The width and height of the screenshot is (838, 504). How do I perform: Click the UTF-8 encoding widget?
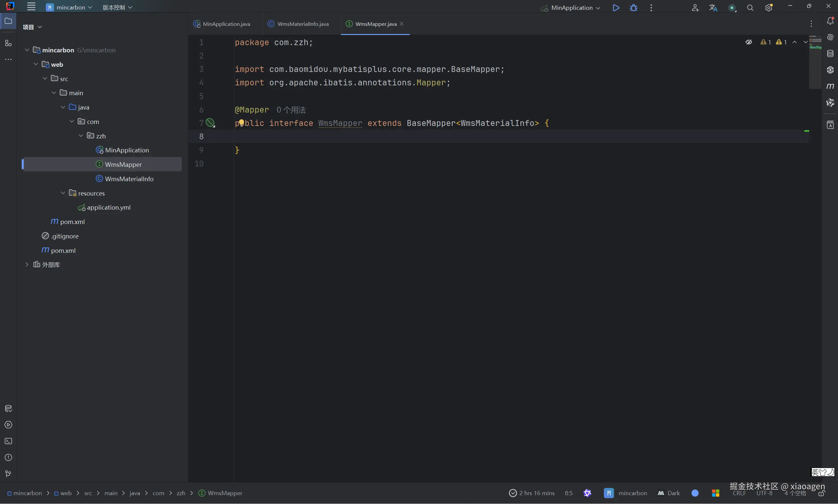pyautogui.click(x=764, y=494)
